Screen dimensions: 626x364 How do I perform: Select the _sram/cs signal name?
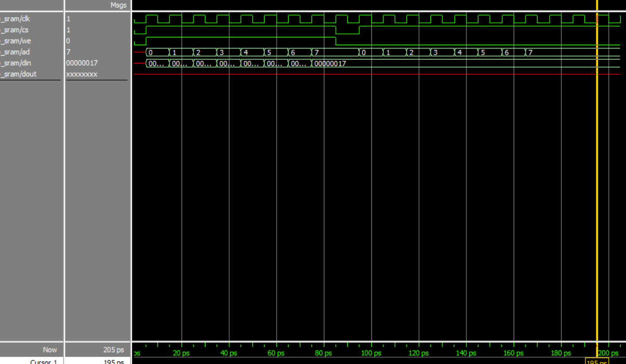(x=14, y=30)
